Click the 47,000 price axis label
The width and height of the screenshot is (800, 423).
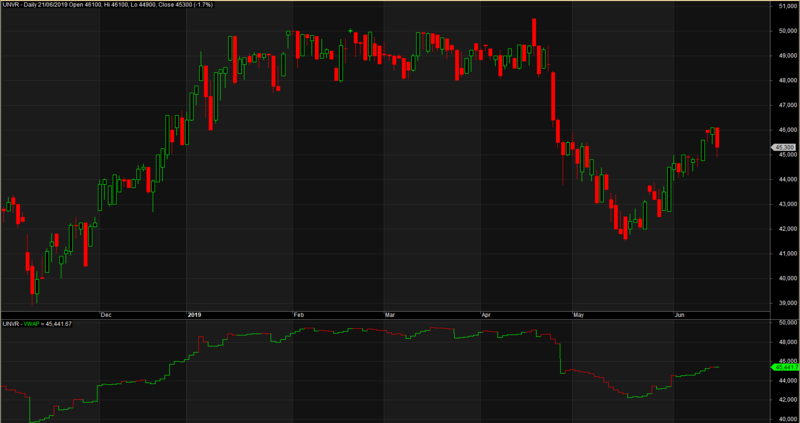click(x=789, y=105)
